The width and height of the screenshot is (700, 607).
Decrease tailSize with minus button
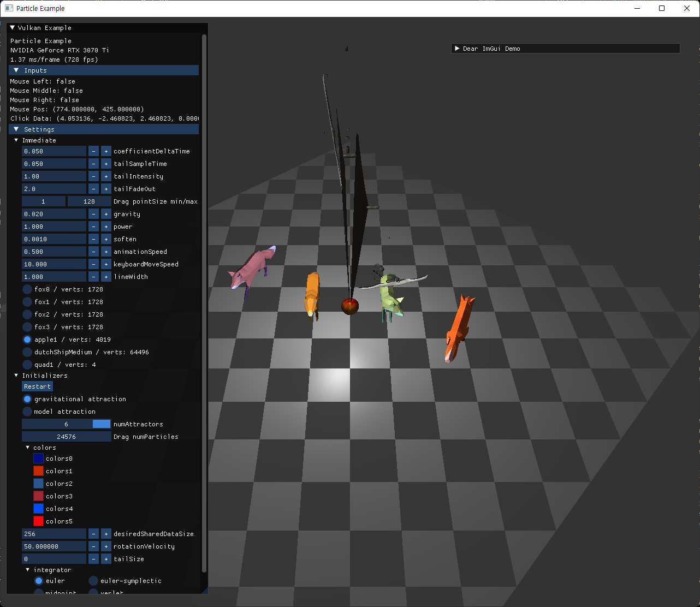[93, 559]
